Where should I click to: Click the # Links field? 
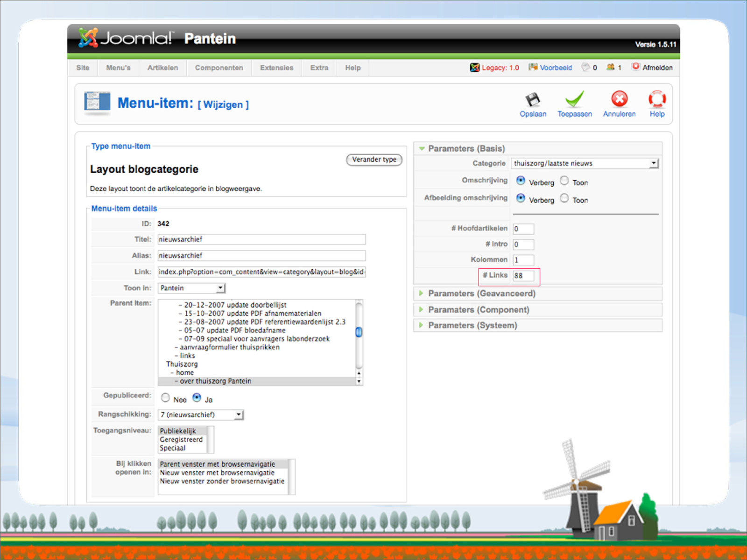pos(523,275)
